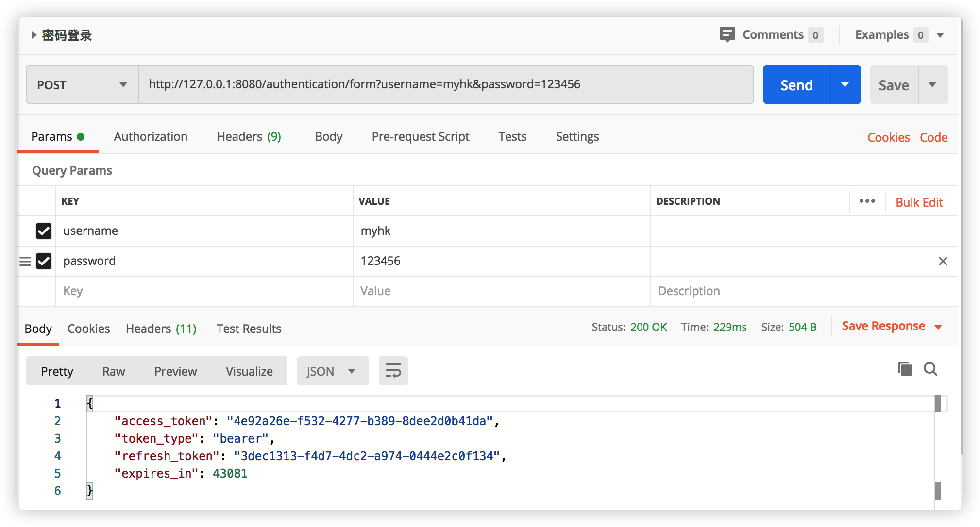980x527 pixels.
Task: Expand the Save Response dropdown
Action: [x=938, y=327]
